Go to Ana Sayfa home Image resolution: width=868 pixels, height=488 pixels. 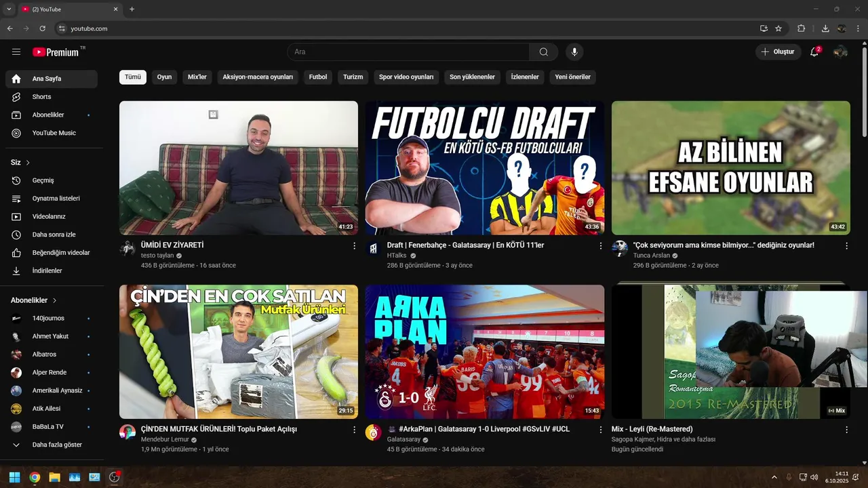coord(52,79)
